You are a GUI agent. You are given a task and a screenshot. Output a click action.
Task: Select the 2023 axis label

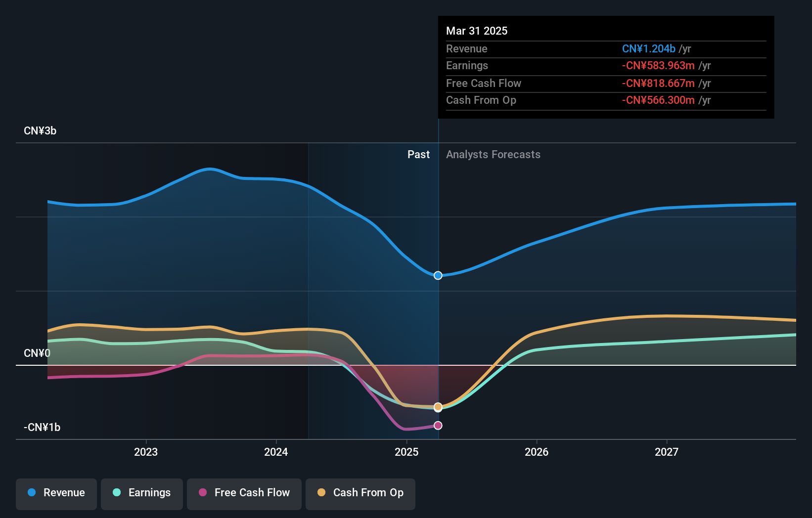146,452
